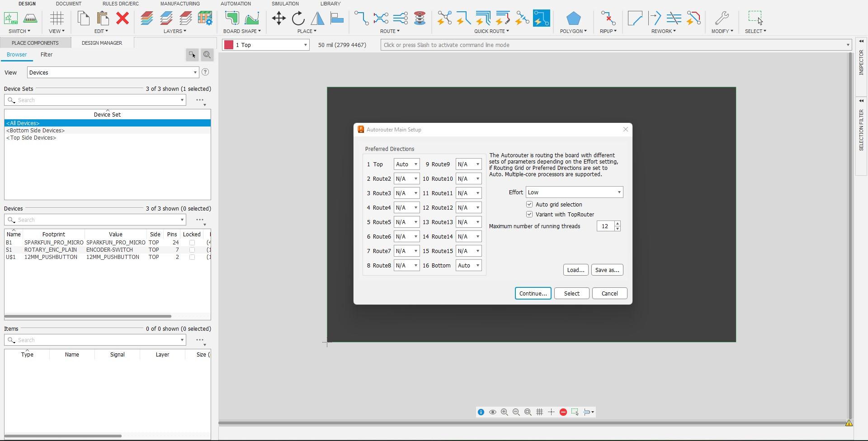Image resolution: width=868 pixels, height=441 pixels.
Task: Switch to the Rules DRC/ERC tab
Action: point(120,4)
